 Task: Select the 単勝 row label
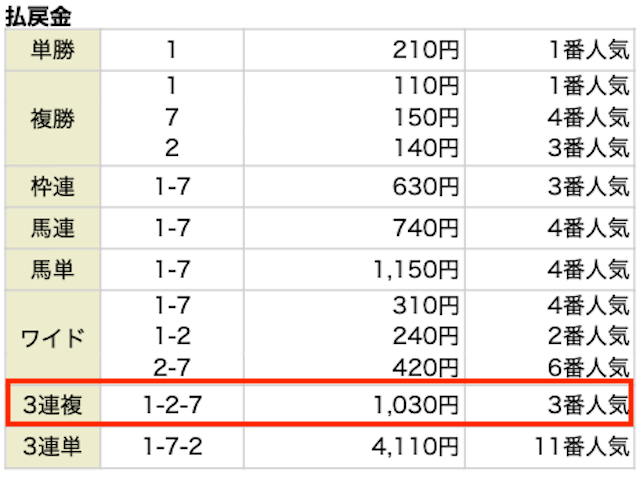click(x=53, y=50)
